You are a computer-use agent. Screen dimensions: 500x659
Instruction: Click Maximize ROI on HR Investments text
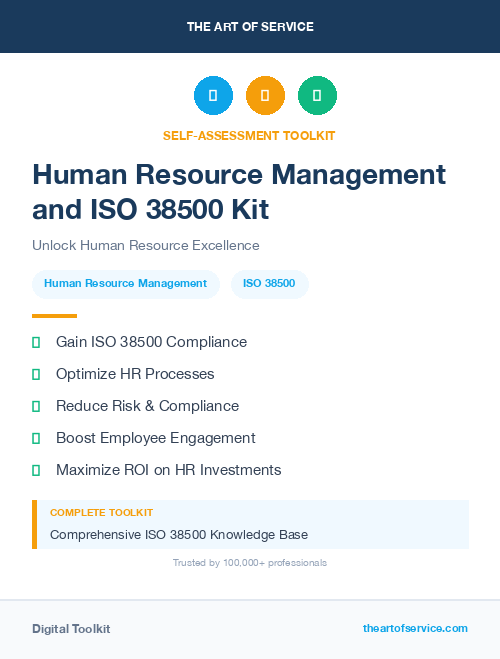click(x=168, y=470)
